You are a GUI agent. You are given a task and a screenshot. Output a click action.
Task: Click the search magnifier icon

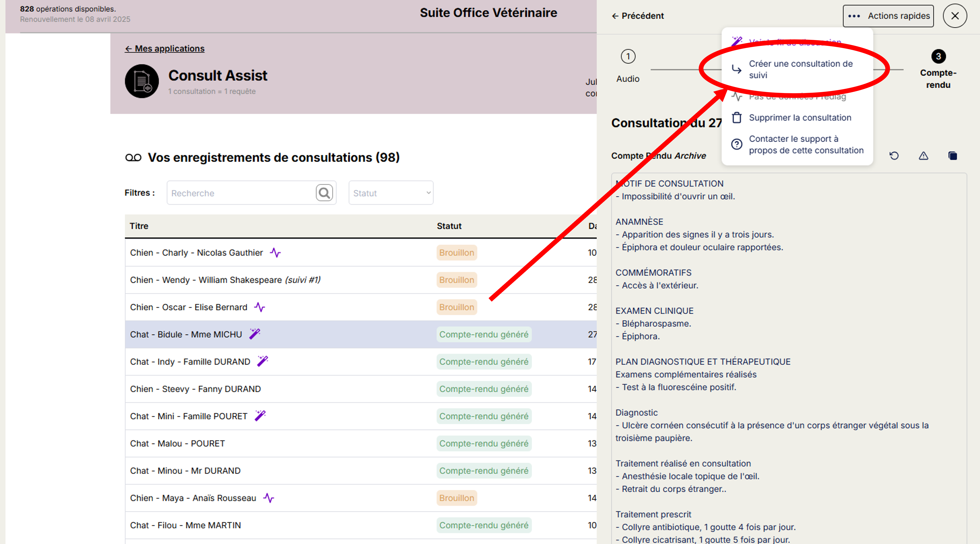(x=324, y=193)
